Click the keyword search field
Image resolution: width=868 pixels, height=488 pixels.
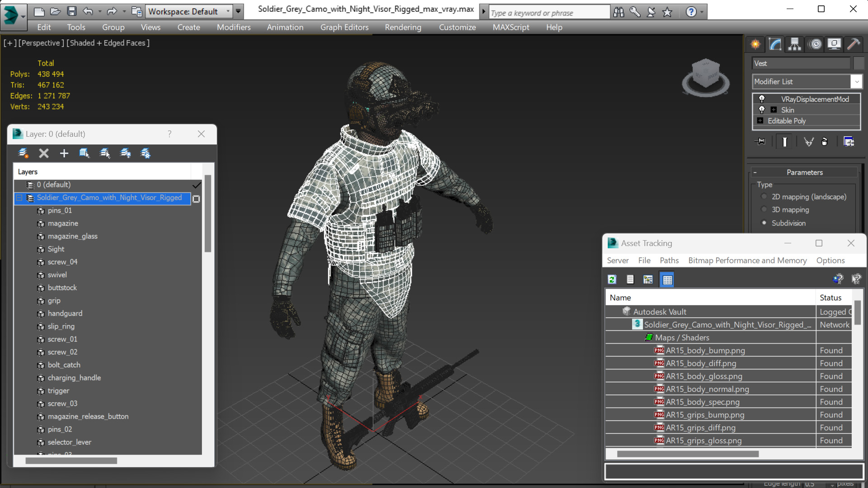coord(549,13)
